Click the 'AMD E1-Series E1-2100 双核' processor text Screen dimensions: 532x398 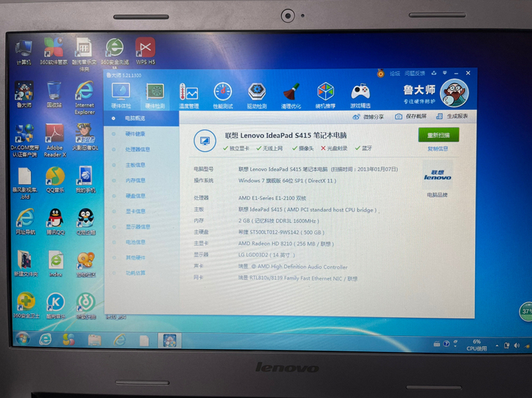(x=272, y=198)
